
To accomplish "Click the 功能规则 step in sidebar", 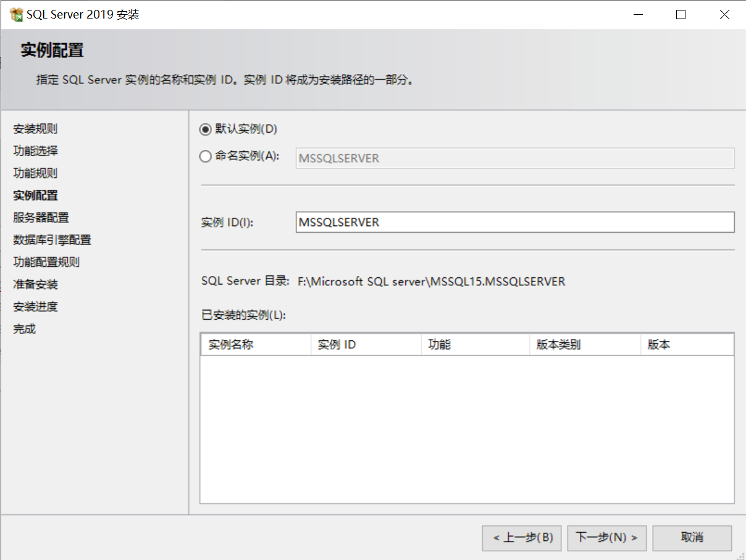I will click(x=36, y=173).
